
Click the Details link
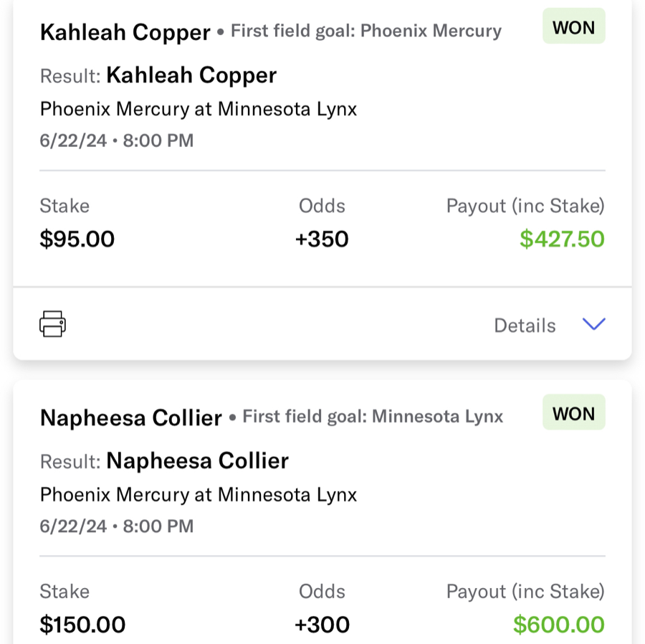pyautogui.click(x=525, y=325)
